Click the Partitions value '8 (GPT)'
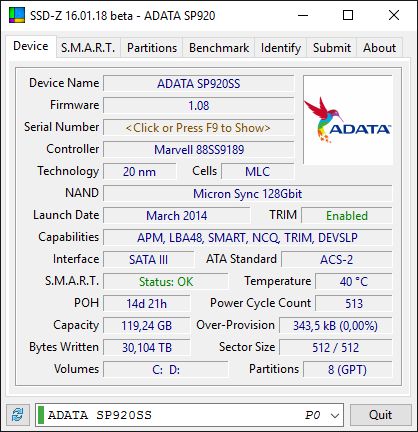This screenshot has width=418, height=432. (347, 370)
